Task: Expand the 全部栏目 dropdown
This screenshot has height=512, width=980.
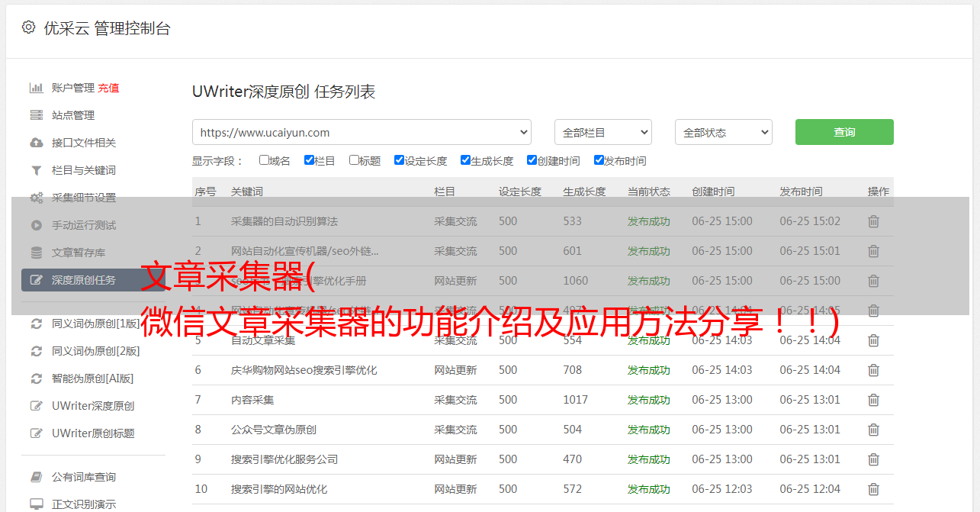Action: [602, 132]
